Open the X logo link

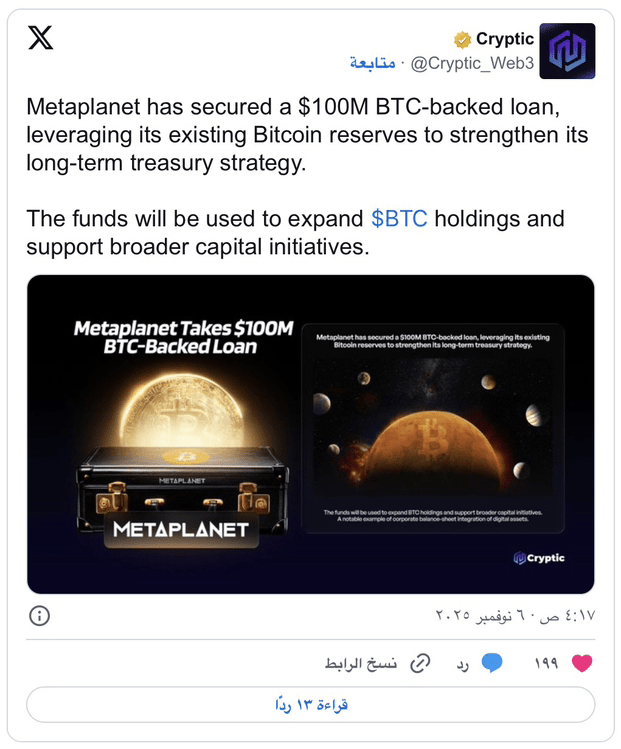(x=40, y=38)
